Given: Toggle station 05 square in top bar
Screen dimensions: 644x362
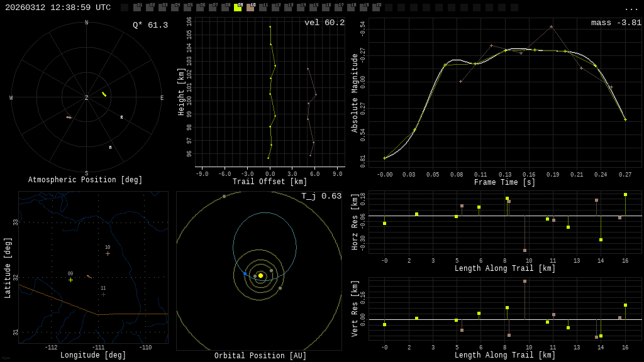Looking at the screenshot, I should [x=187, y=8].
